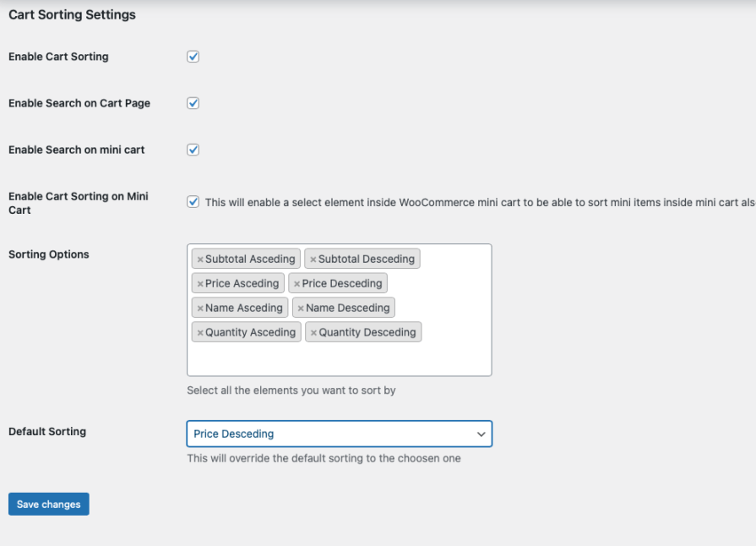Remove the Price Asceding sorting tag
The width and height of the screenshot is (756, 546).
coord(199,283)
